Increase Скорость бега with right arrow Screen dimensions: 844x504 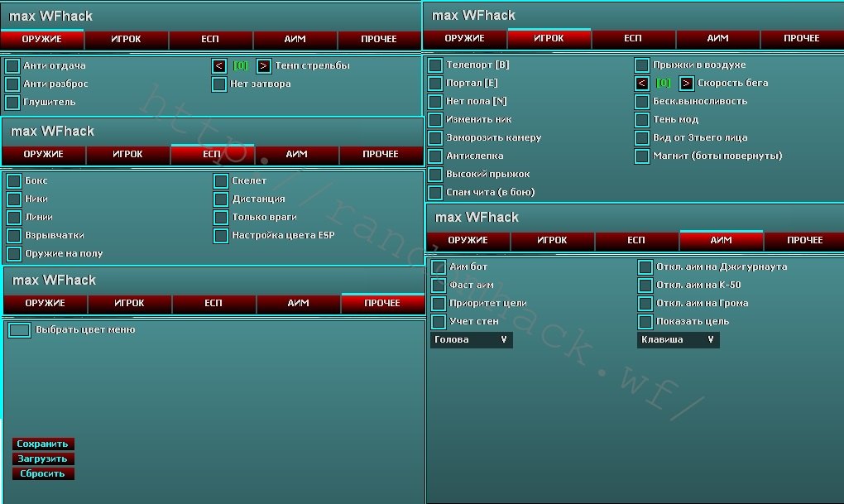[x=686, y=83]
